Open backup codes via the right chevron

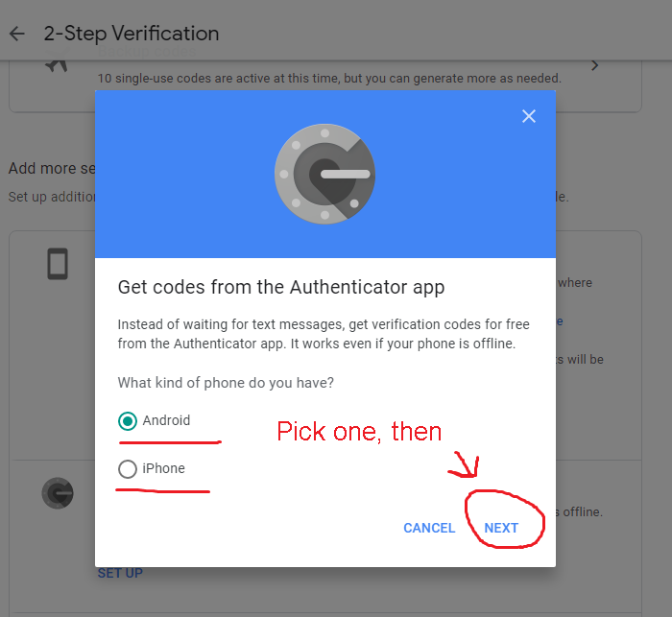594,65
